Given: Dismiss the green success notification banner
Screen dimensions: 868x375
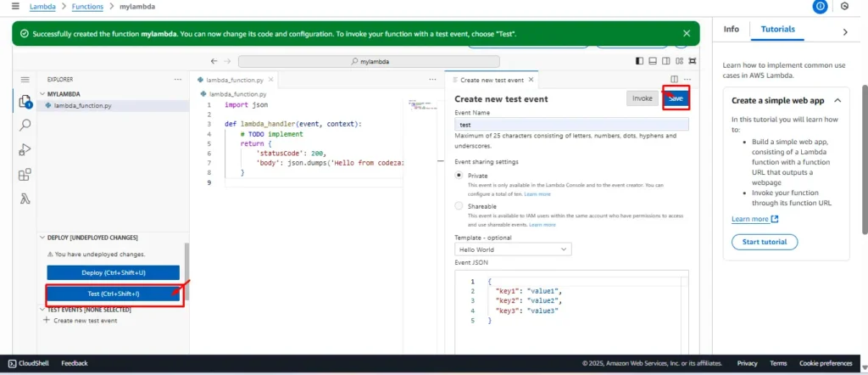Looking at the screenshot, I should (687, 34).
